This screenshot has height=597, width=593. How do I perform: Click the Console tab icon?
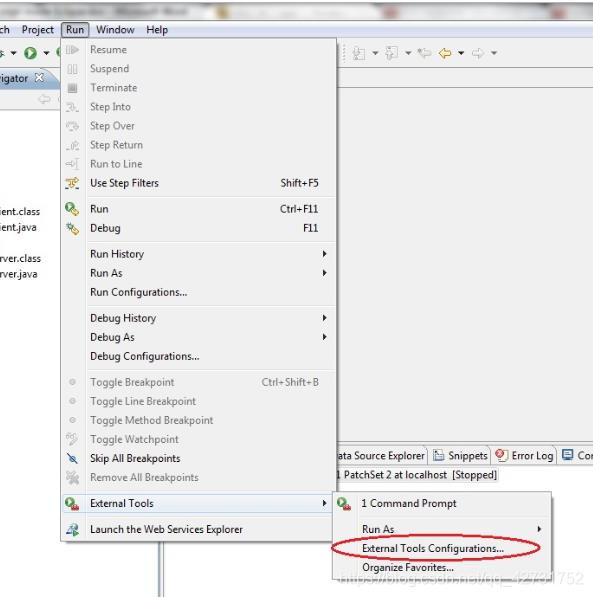(x=567, y=455)
